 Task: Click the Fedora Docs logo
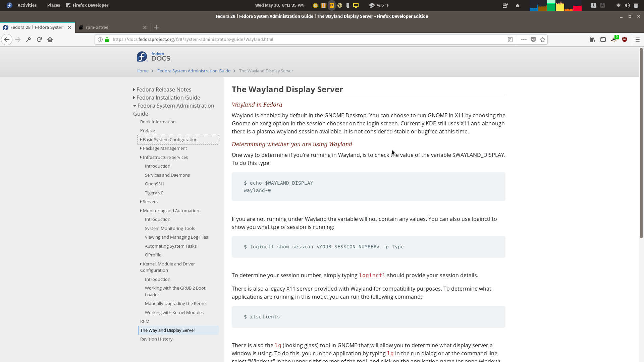click(153, 57)
